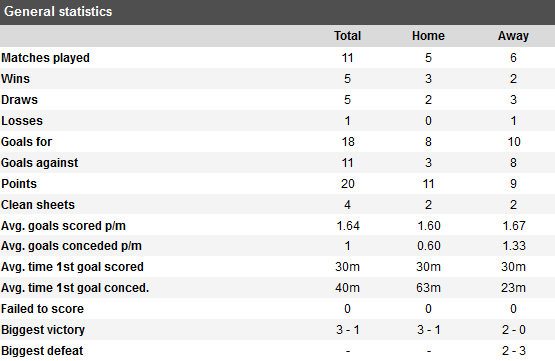Screen dimensions: 555x361
Task: Click Biggest victory away score 2 - 0
Action: point(514,330)
